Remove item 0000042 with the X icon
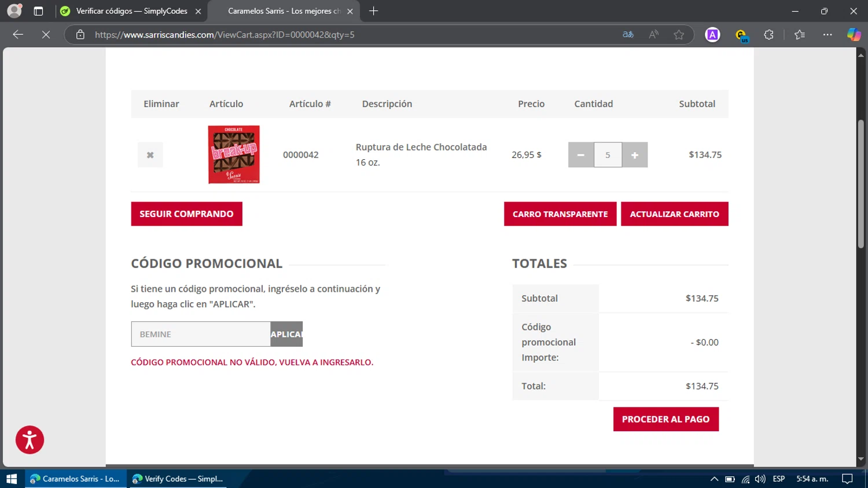Screen dimensions: 868x488 point(150,155)
